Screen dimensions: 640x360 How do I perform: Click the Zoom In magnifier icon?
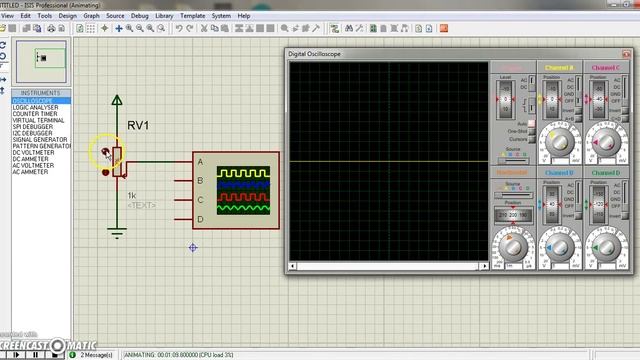129,28
